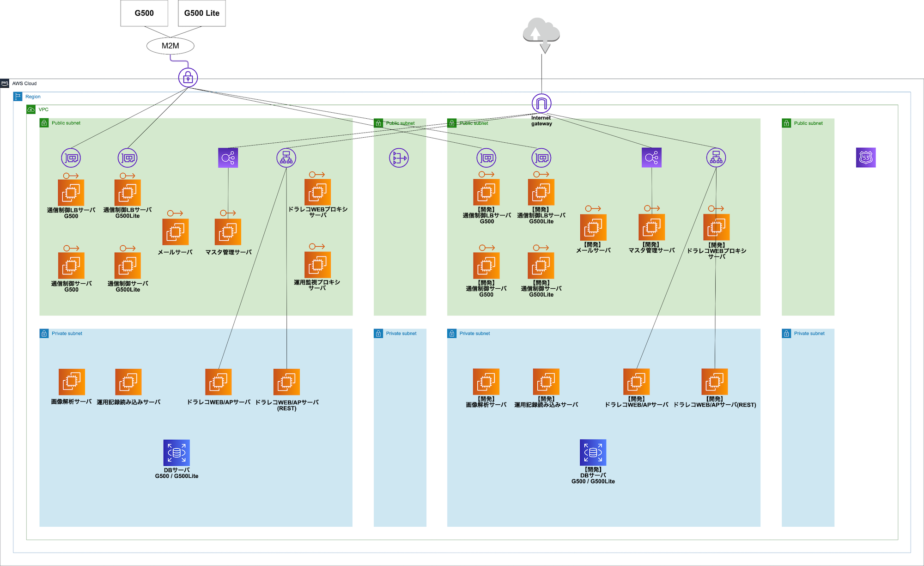Select the AWS Cloud logo icon
This screenshot has height=566, width=924.
click(5, 83)
